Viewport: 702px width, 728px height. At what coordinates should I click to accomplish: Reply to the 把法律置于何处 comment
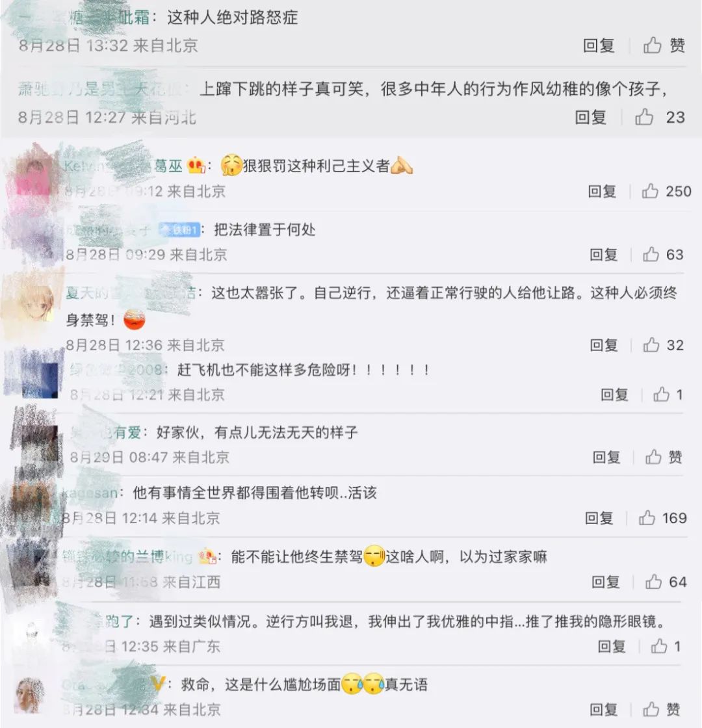point(604,254)
